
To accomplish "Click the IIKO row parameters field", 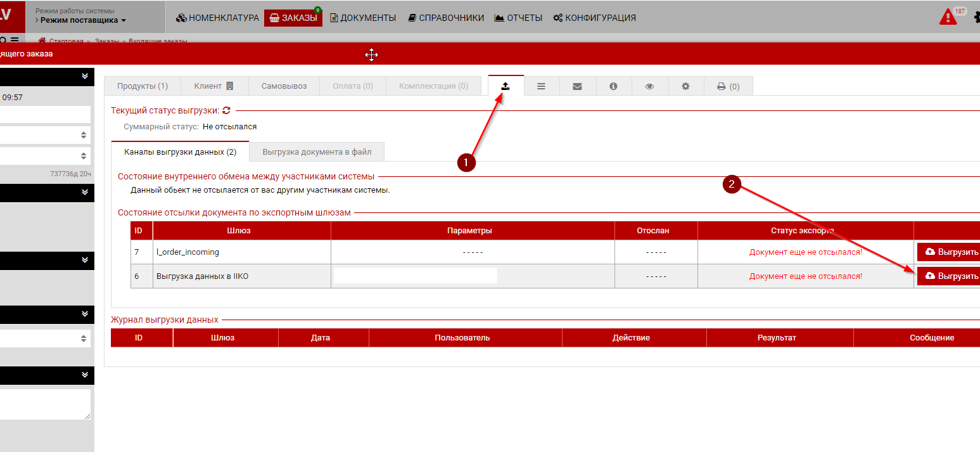I will tap(416, 276).
